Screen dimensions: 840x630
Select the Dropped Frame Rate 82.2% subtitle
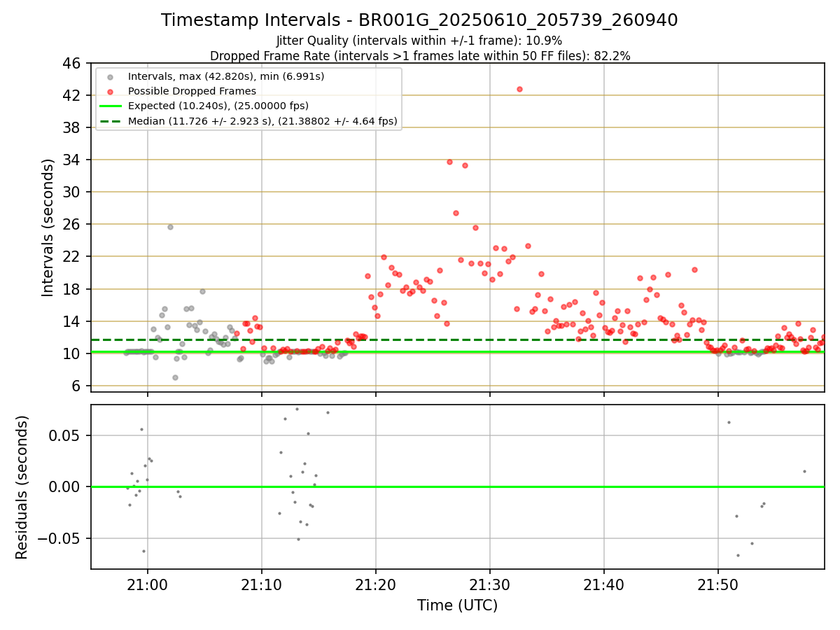click(x=420, y=56)
